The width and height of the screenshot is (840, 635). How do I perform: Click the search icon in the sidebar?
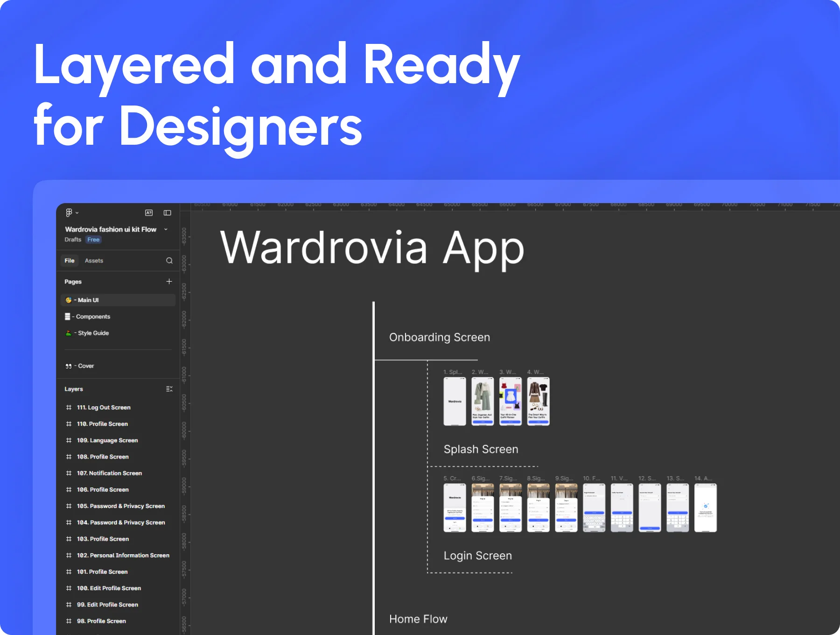pyautogui.click(x=169, y=261)
